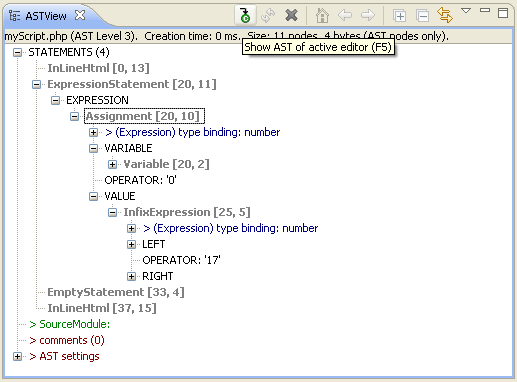
Task: Select OPERATOR: '17' row
Action: coord(181,260)
